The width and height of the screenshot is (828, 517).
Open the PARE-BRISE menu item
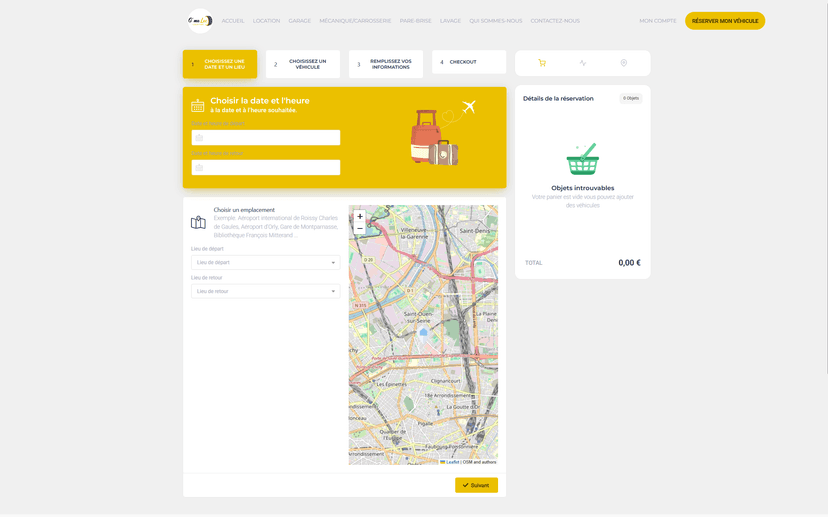pyautogui.click(x=416, y=21)
